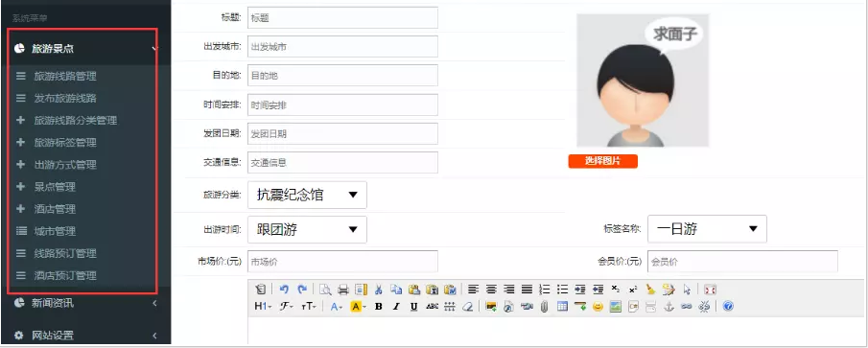Insert a bulleted list
Viewport: 868px width, 348px height.
[562, 290]
